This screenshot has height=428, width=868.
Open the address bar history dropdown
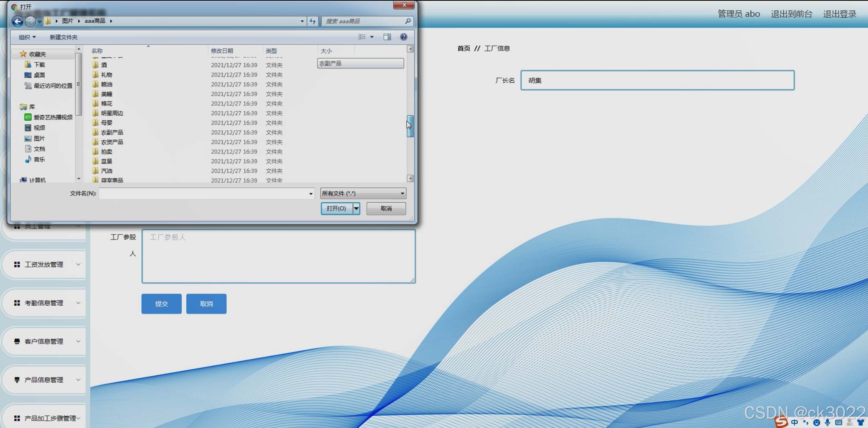coord(302,21)
